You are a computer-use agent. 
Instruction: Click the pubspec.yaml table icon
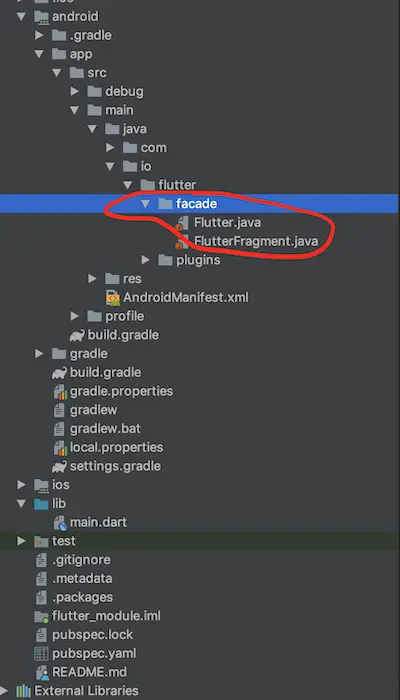tap(41, 654)
